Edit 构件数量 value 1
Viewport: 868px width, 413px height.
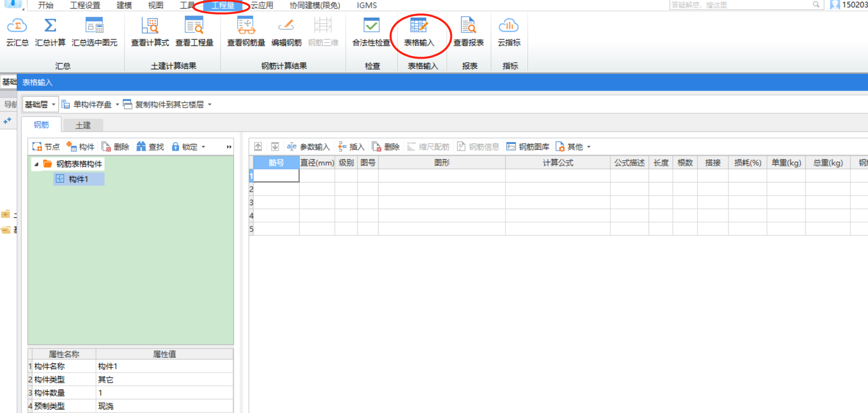tap(164, 393)
